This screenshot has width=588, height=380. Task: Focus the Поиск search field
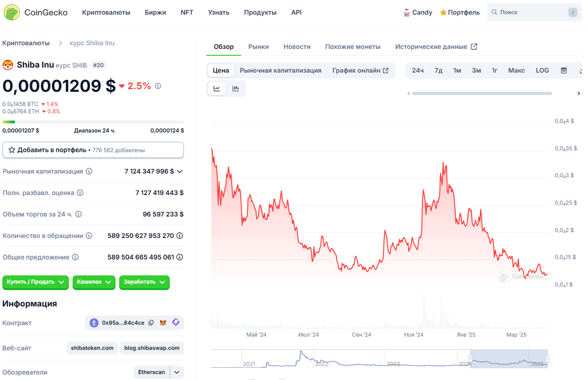(535, 12)
